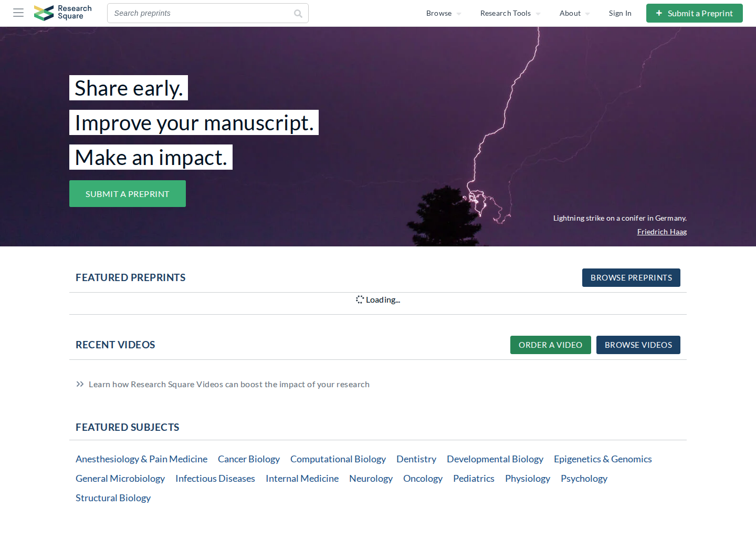Click Sign In in the header
The width and height of the screenshot is (756, 538).
click(620, 13)
